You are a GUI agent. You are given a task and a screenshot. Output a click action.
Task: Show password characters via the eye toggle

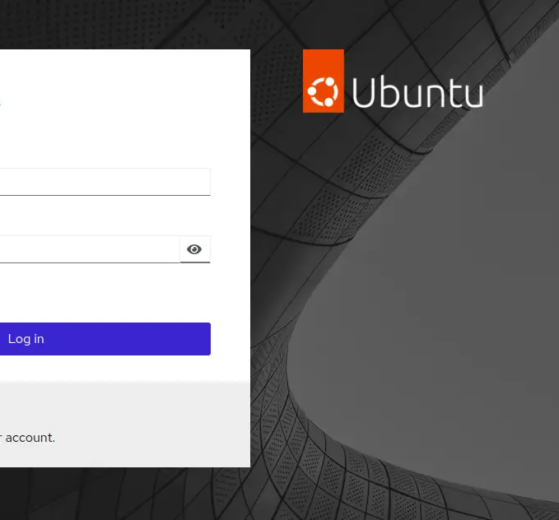[195, 249]
